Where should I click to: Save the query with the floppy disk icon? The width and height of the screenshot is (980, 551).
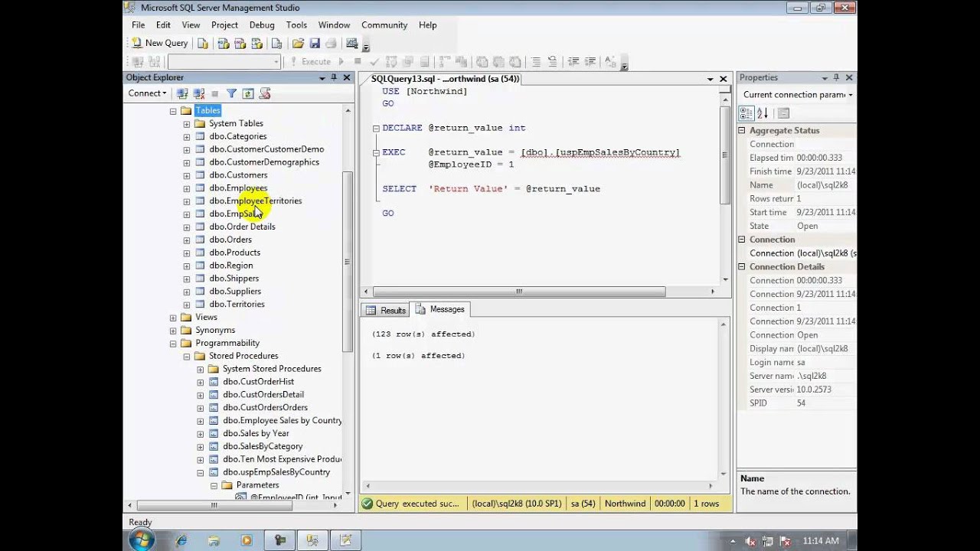pyautogui.click(x=314, y=43)
